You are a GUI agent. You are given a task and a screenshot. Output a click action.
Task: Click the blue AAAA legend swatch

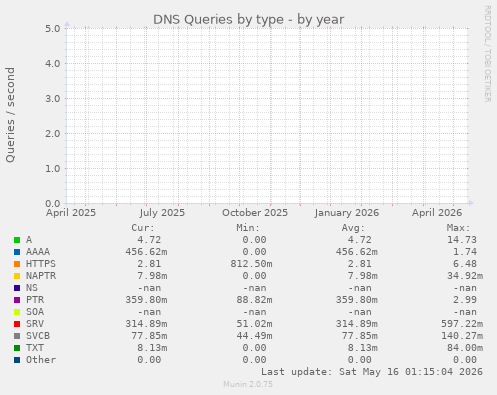tap(17, 252)
